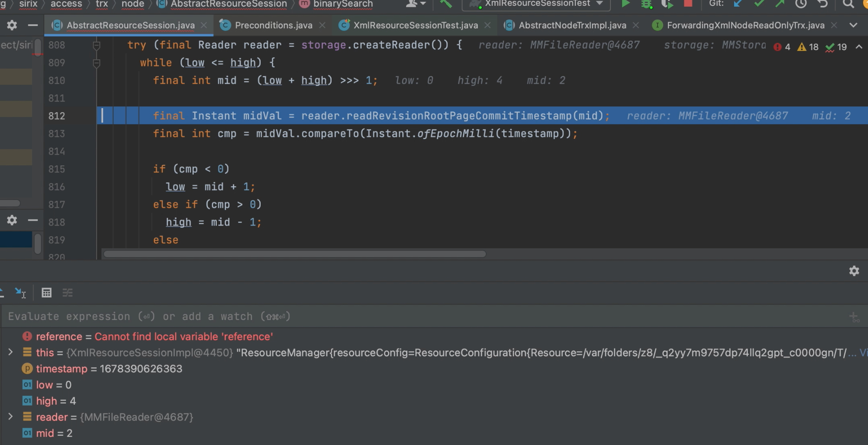Click the Git commit checkmark
868x445 pixels.
(x=759, y=4)
